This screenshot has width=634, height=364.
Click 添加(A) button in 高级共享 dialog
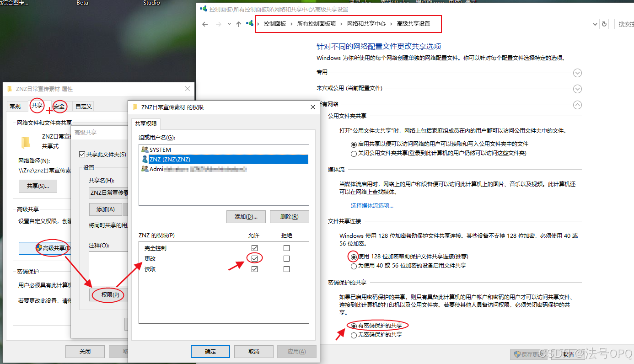[105, 209]
